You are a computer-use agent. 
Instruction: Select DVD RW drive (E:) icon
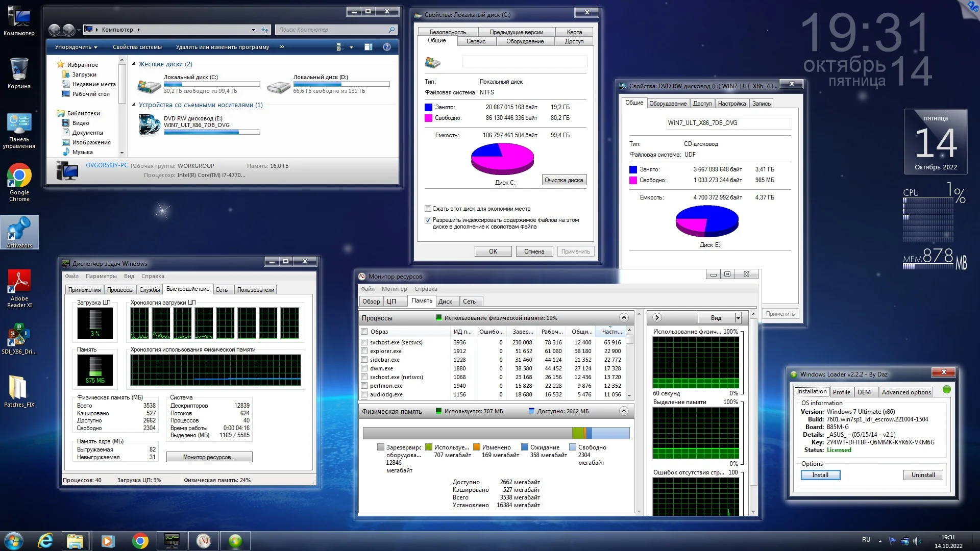[150, 125]
